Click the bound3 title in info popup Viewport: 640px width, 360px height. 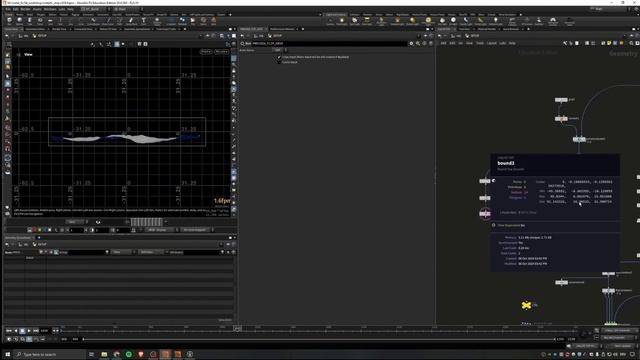pyautogui.click(x=506, y=163)
